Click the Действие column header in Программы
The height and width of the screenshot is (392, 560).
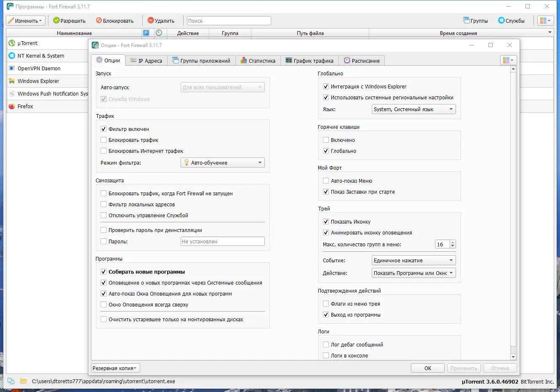pyautogui.click(x=188, y=33)
